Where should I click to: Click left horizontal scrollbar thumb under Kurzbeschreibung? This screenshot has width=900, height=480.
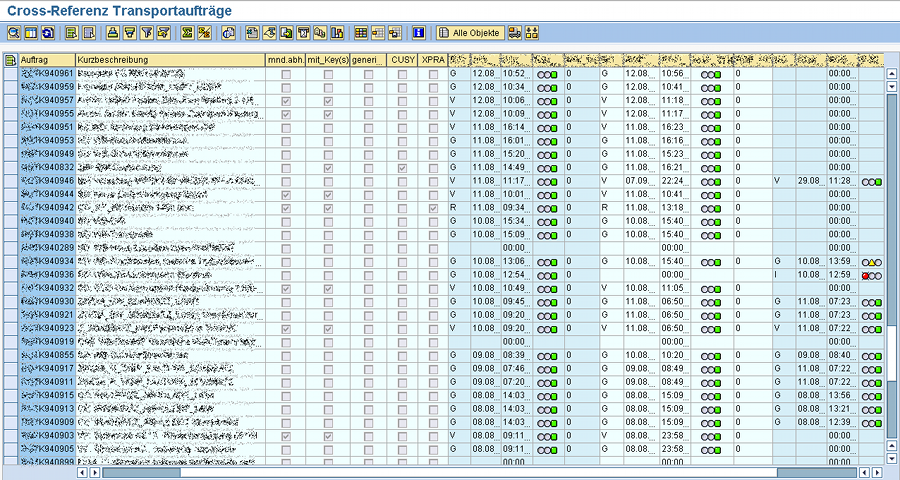[x=141, y=473]
